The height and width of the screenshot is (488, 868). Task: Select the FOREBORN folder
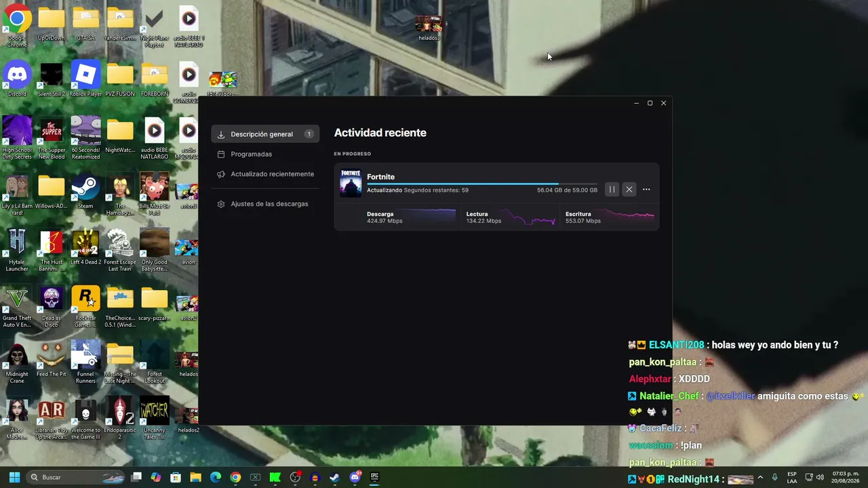[x=154, y=79]
